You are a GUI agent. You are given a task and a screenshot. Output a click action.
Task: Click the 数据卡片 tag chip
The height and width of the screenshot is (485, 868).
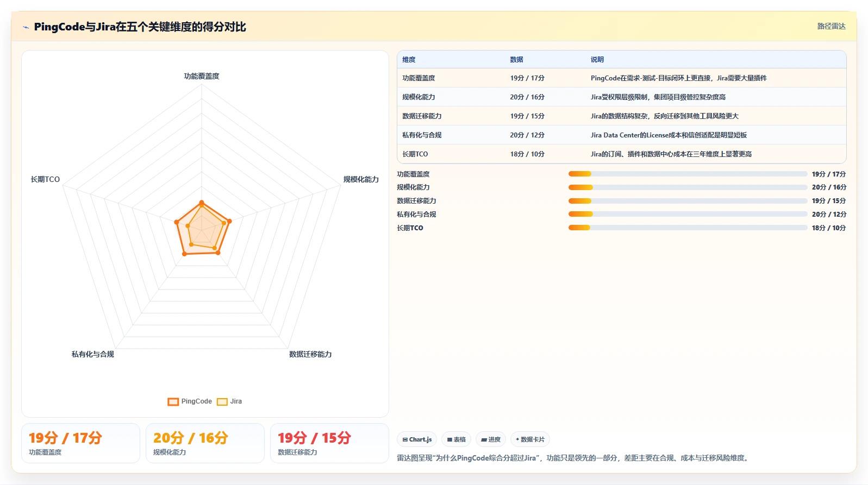tap(530, 439)
